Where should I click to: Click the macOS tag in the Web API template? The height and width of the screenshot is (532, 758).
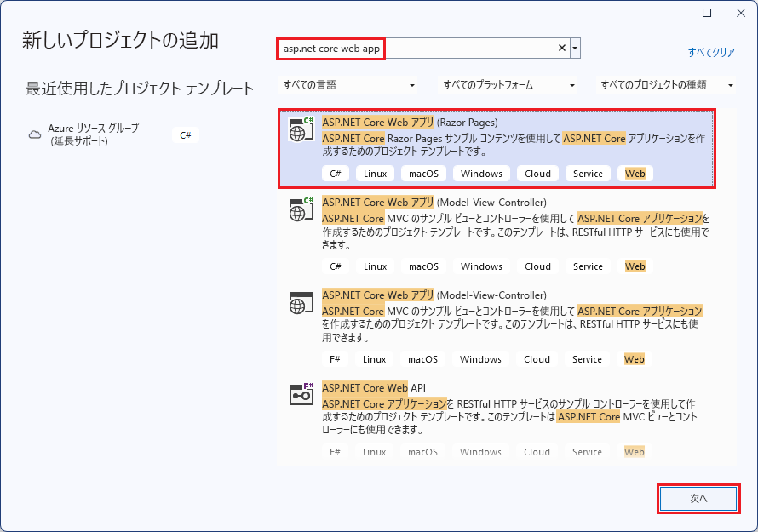[422, 452]
